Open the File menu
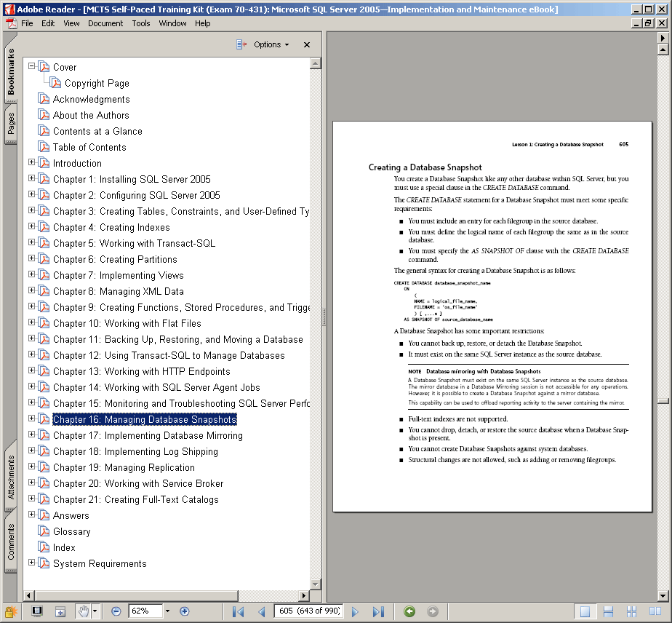This screenshot has height=623, width=672. [27, 23]
